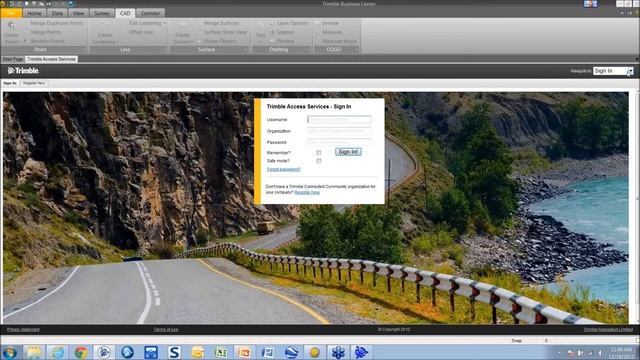Click the Sign In button
Screen dimensions: 640x360
(x=348, y=152)
